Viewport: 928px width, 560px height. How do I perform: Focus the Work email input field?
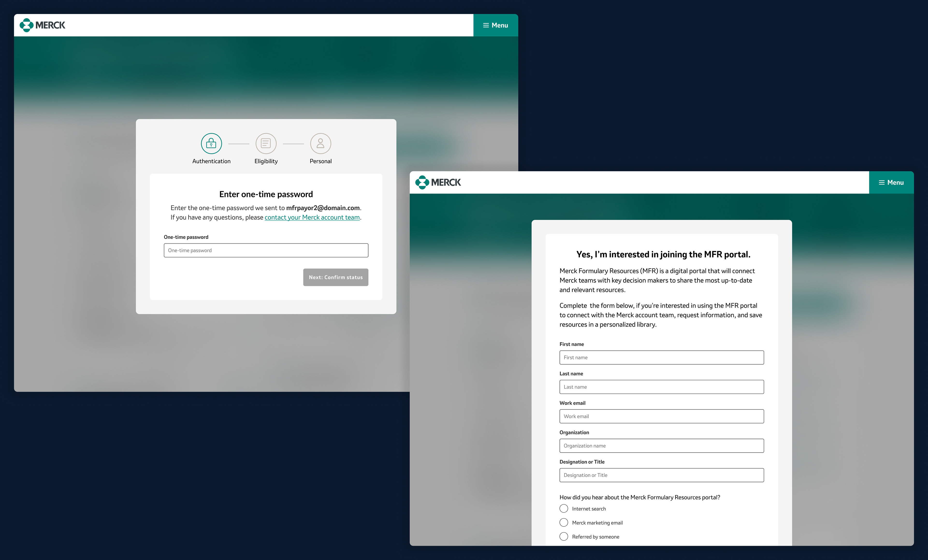tap(661, 416)
